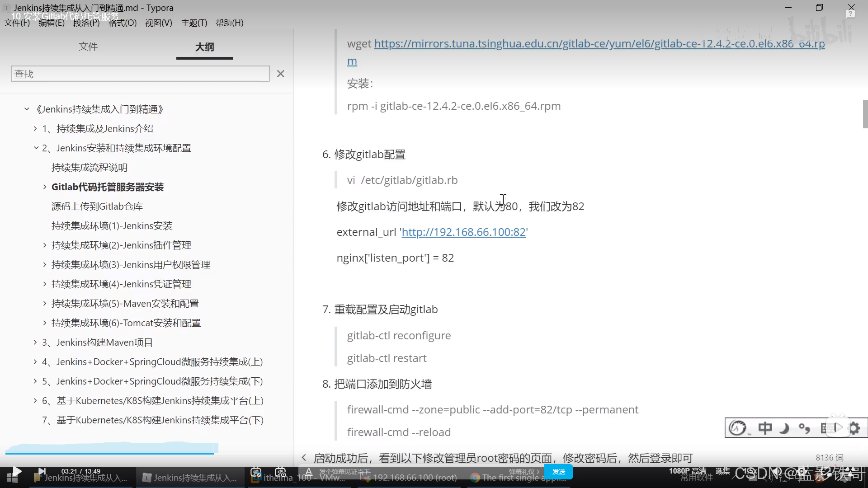Screen dimensions: 868x488
Task: Click the Typora icon in the taskbar
Action: [190, 477]
